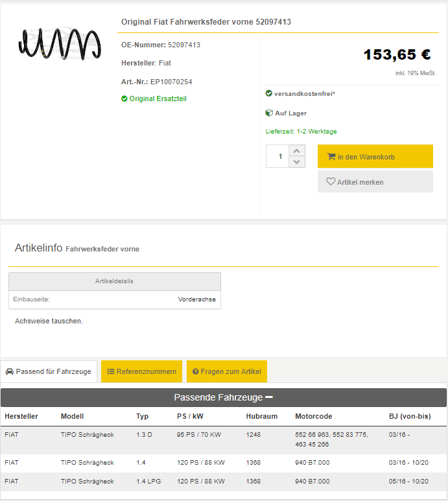Open the coil spring product image
The width and height of the screenshot is (448, 501).
click(60, 43)
